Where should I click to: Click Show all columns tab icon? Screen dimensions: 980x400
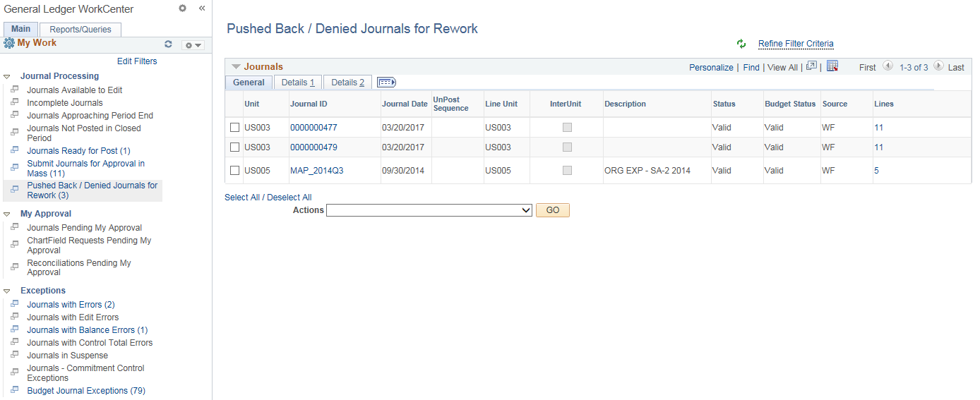click(386, 83)
